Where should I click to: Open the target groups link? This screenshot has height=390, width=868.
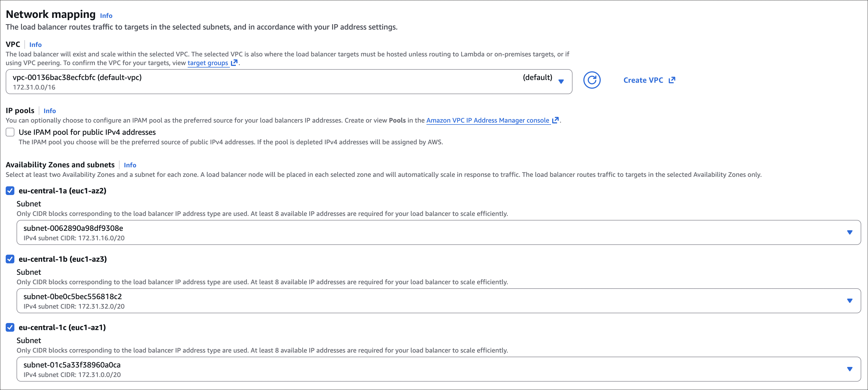pyautogui.click(x=208, y=63)
